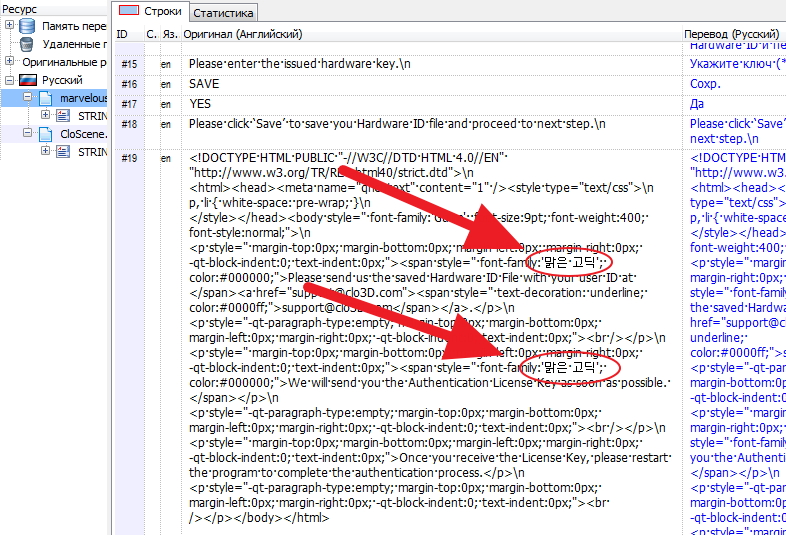The height and width of the screenshot is (535, 786).
Task: Click the Яз. language column header
Action: tap(170, 34)
